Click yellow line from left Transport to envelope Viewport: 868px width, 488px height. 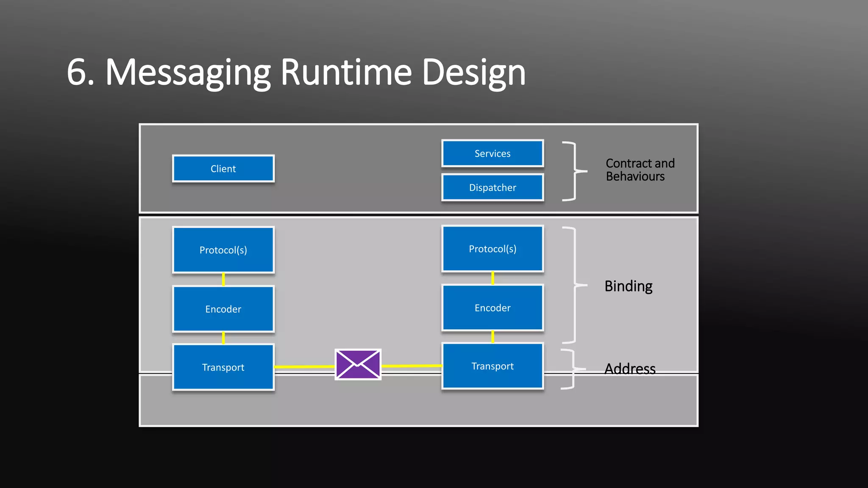click(304, 366)
